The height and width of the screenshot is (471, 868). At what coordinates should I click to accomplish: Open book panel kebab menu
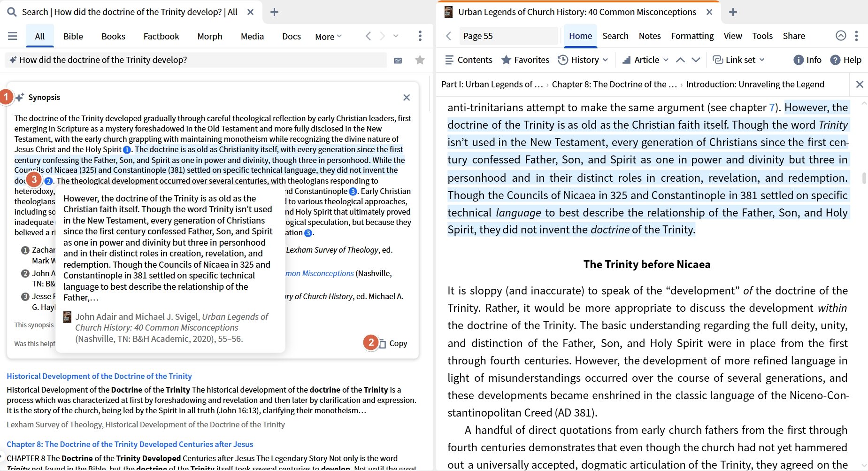click(x=856, y=36)
